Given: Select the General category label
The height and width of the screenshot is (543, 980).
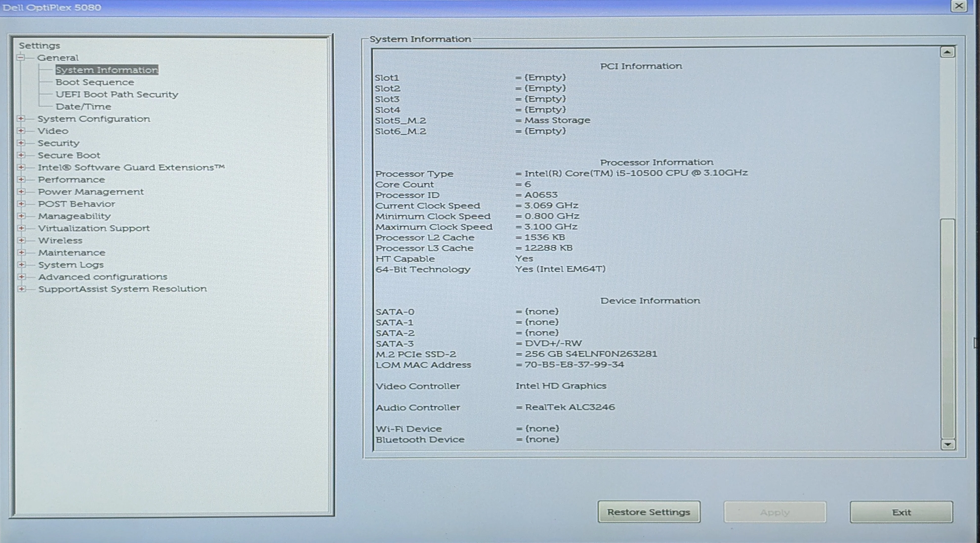Looking at the screenshot, I should [58, 58].
